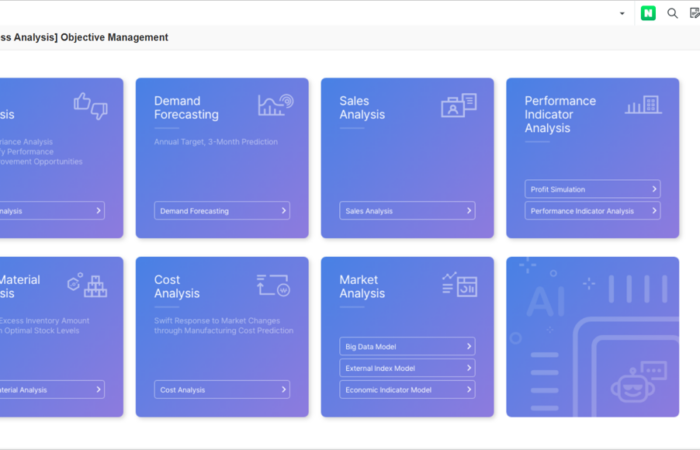Click the thumbs up/down icon
This screenshot has height=450, width=700.
[90, 105]
